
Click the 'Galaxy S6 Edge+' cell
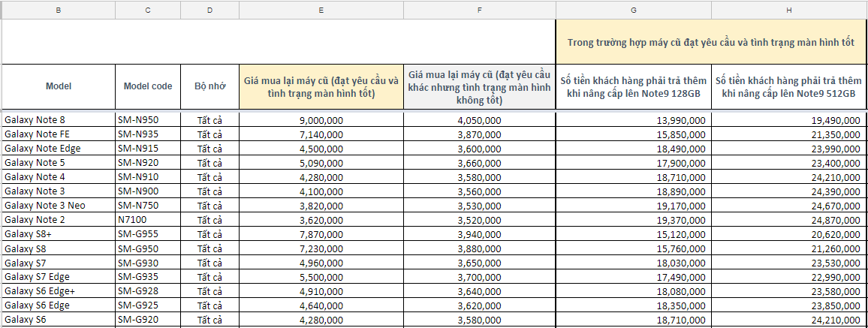click(59, 291)
